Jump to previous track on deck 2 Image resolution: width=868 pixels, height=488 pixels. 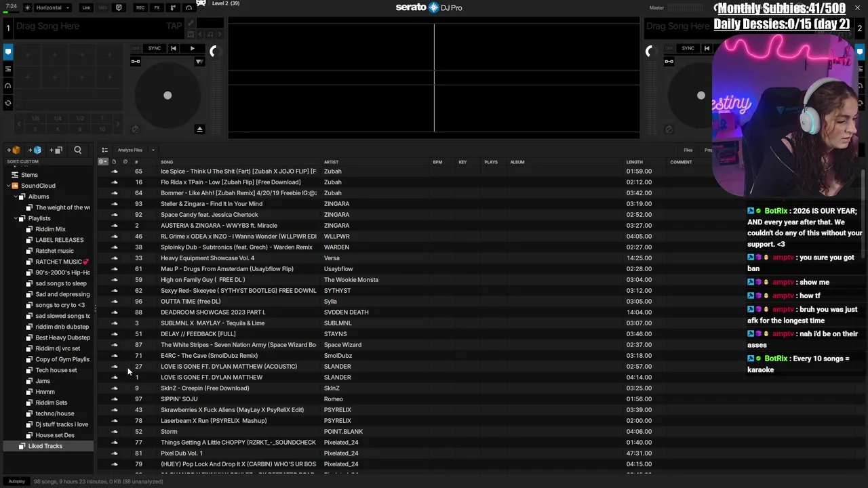[x=707, y=48]
